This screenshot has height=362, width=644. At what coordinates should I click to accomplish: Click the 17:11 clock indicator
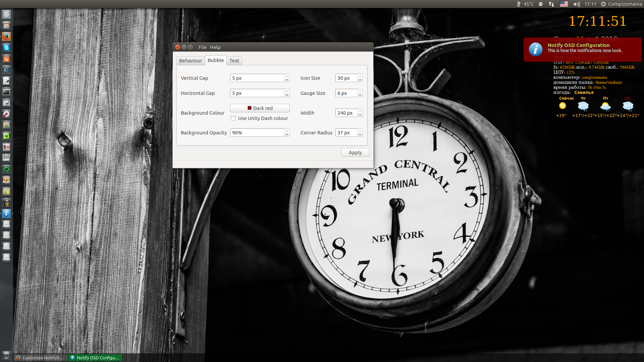(x=590, y=4)
